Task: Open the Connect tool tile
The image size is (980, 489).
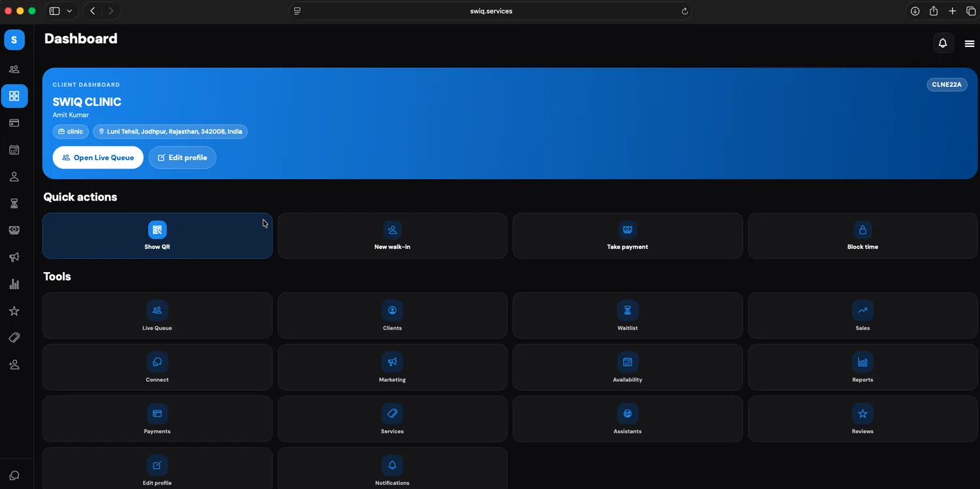Action: (x=157, y=367)
